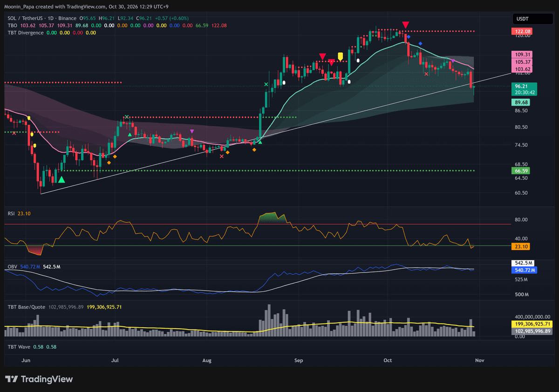559x392 pixels.
Task: Click the orange RSI axis label 23.10
Action: pyautogui.click(x=521, y=246)
